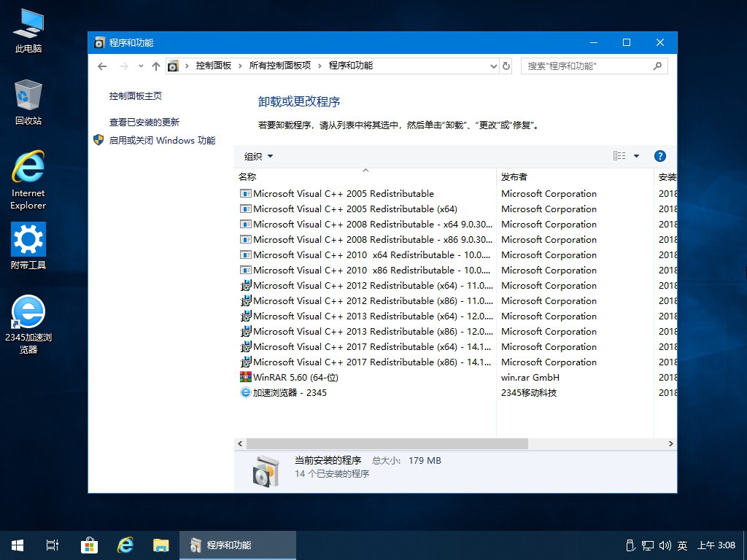Select Visual C++ 2013 Redistributable (x64) entry
Image resolution: width=747 pixels, height=560 pixels.
(366, 316)
